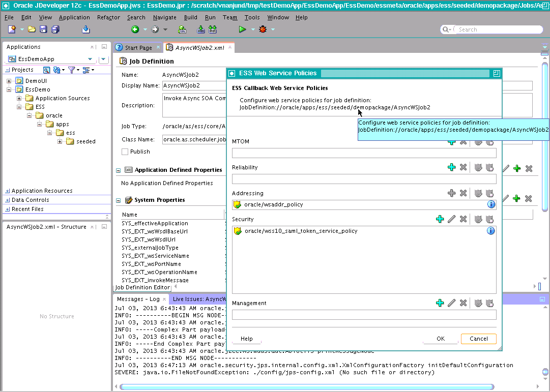550x392 pixels.
Task: Click the Make (single arrow binary) icon
Action: click(200, 29)
